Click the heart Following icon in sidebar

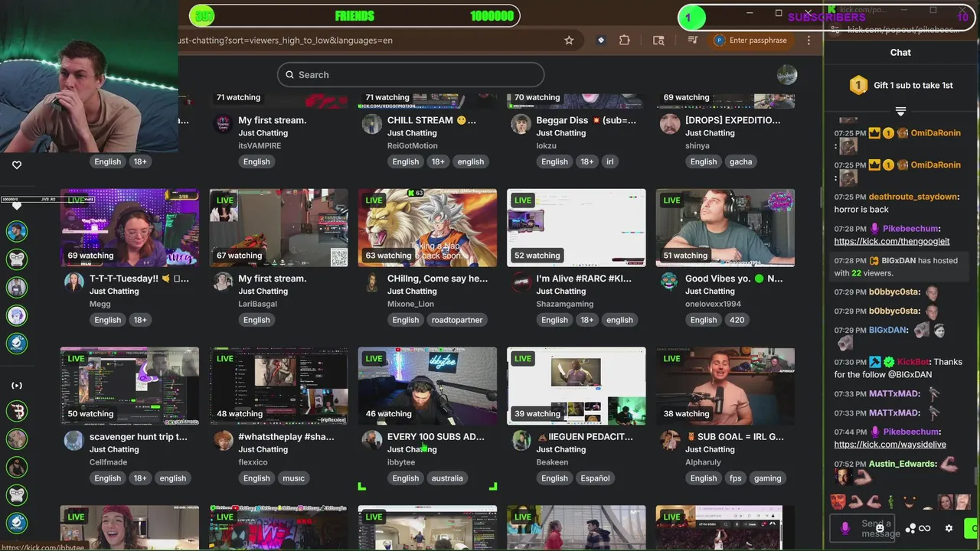tap(17, 165)
